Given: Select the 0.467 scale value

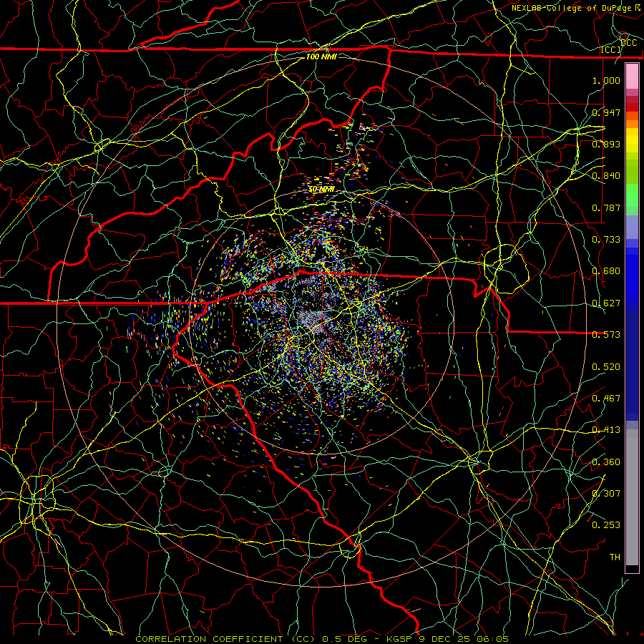Looking at the screenshot, I should (x=606, y=399).
